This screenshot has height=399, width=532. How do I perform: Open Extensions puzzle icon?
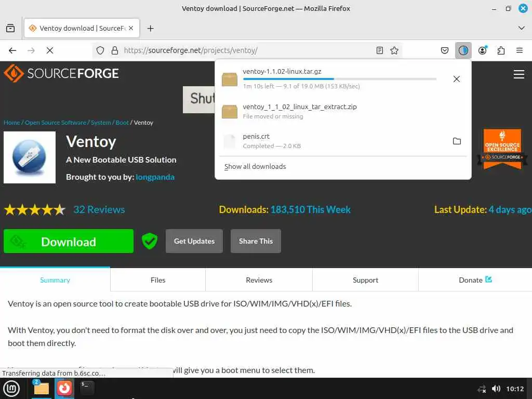click(501, 50)
